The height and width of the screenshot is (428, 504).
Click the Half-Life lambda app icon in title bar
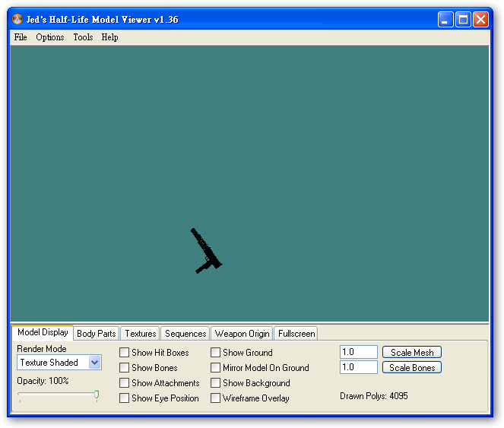[x=17, y=19]
